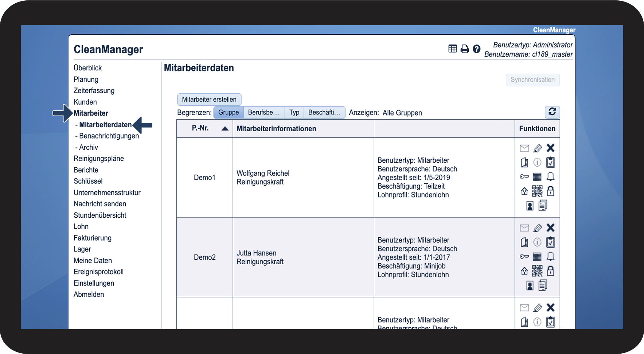Open Berichte in the sidebar
The height and width of the screenshot is (354, 644).
pos(86,170)
